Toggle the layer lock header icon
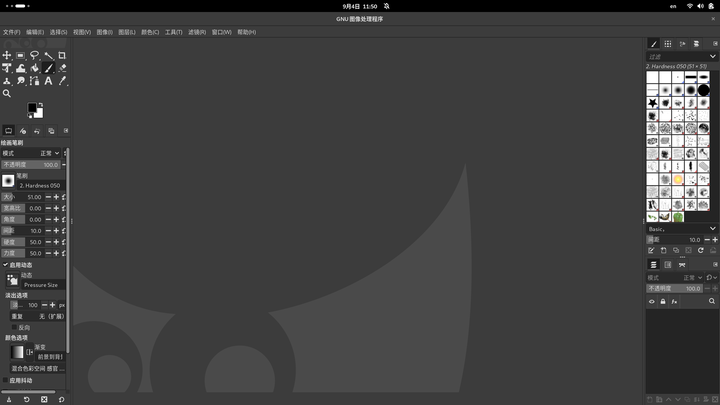720x405 pixels. 663,302
